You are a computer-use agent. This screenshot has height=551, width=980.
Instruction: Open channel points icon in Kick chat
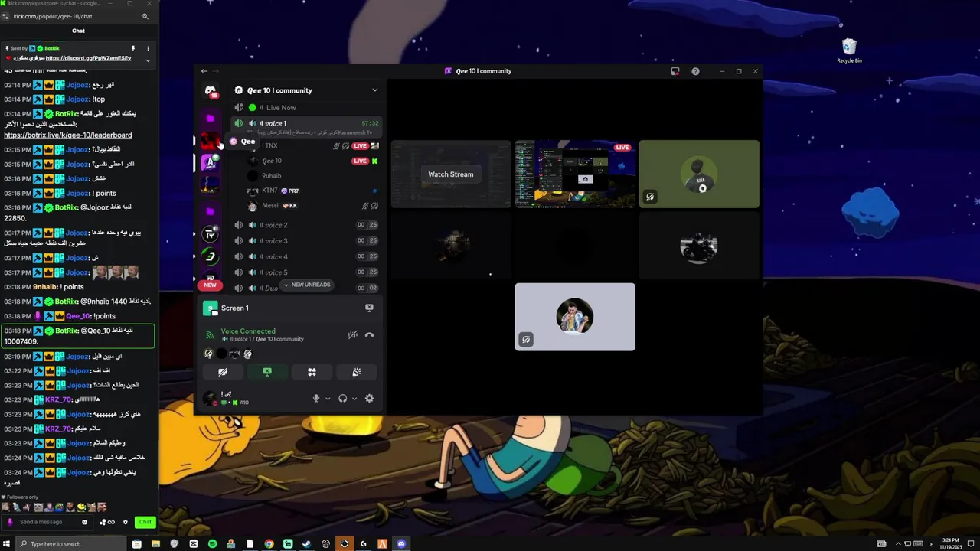coord(108,523)
